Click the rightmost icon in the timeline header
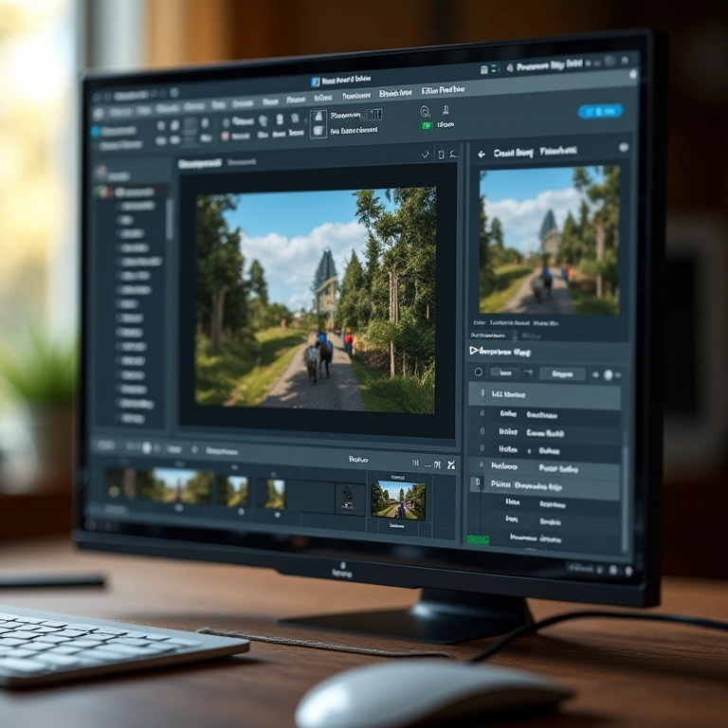 click(x=450, y=464)
